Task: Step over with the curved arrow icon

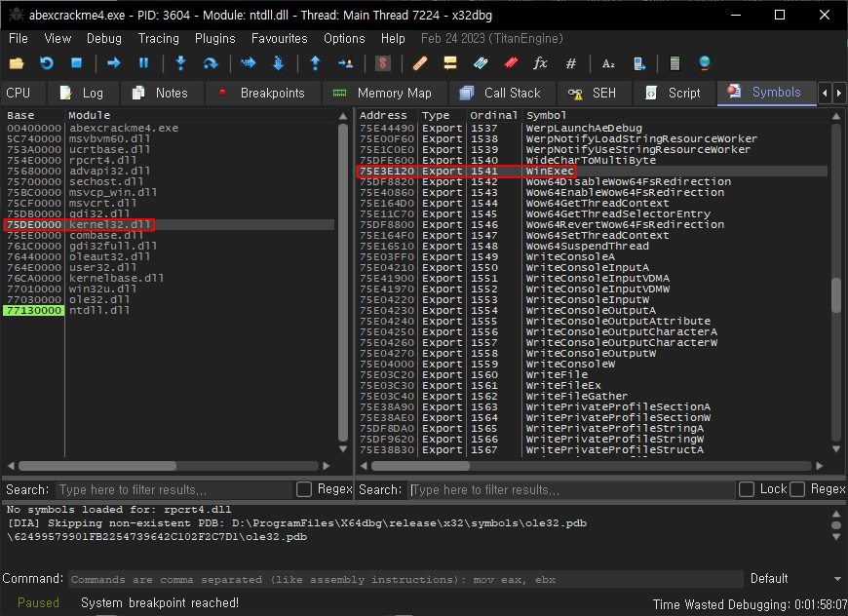Action: 211,63
